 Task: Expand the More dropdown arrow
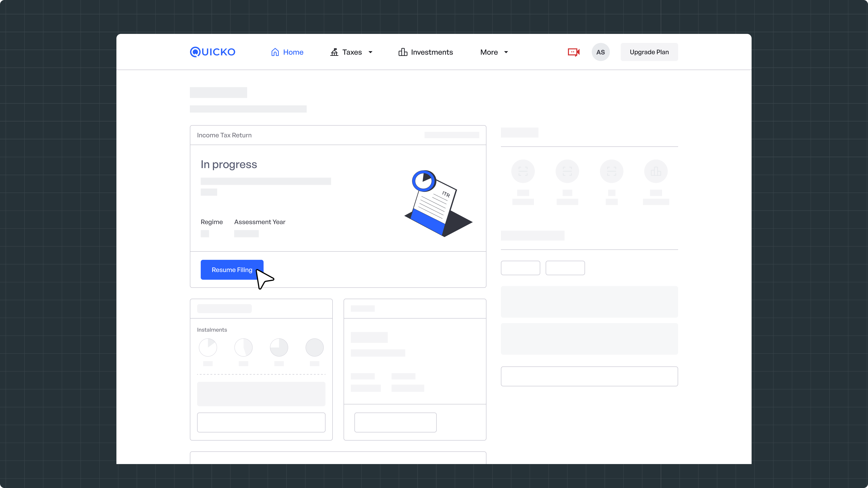point(506,52)
